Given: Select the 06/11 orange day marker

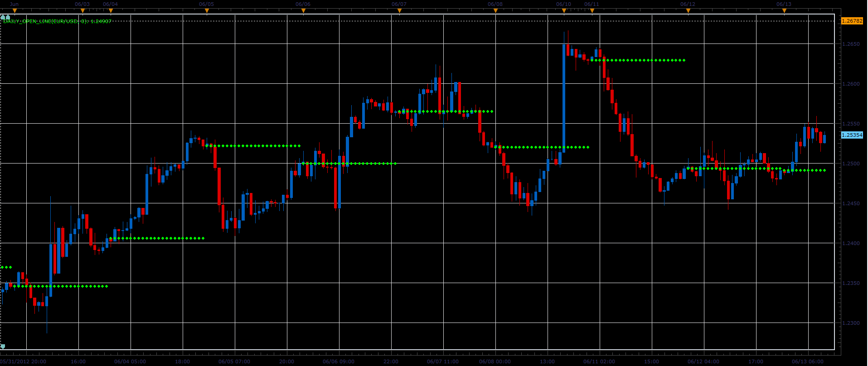Looking at the screenshot, I should 592,11.
